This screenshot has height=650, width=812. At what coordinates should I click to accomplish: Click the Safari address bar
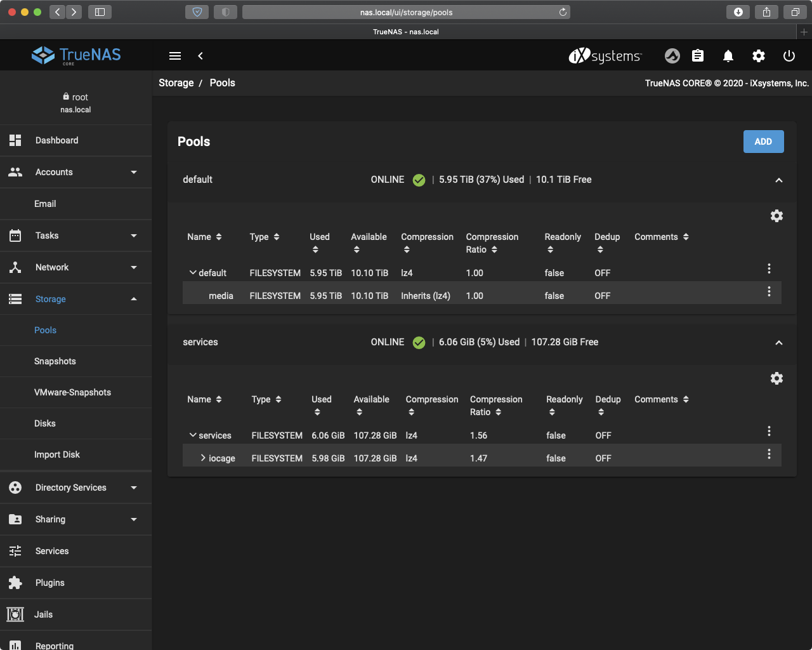[406, 12]
